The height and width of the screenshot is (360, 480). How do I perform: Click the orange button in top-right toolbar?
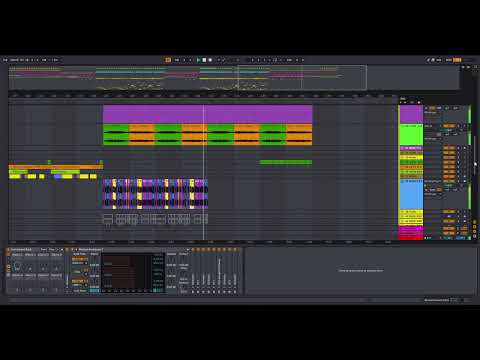point(457,60)
